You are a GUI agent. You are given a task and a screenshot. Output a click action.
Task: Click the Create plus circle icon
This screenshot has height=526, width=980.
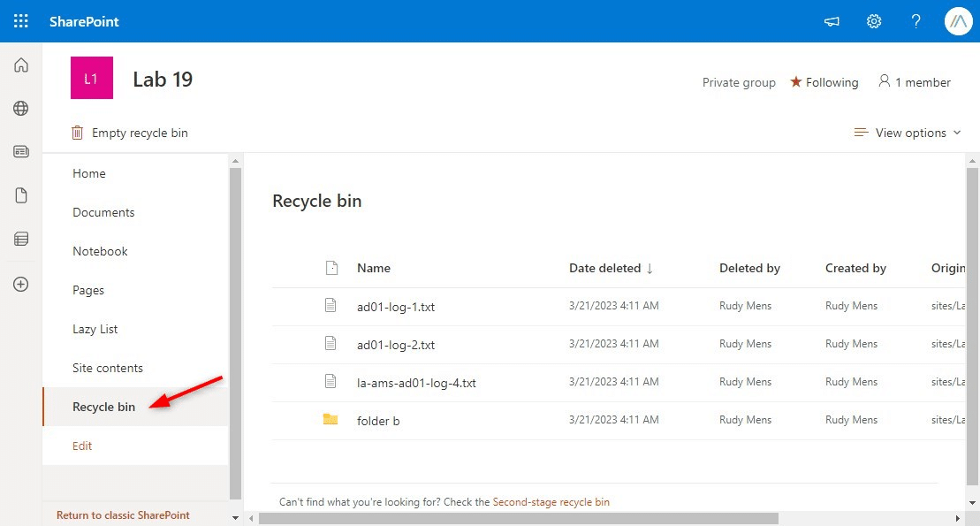21,284
